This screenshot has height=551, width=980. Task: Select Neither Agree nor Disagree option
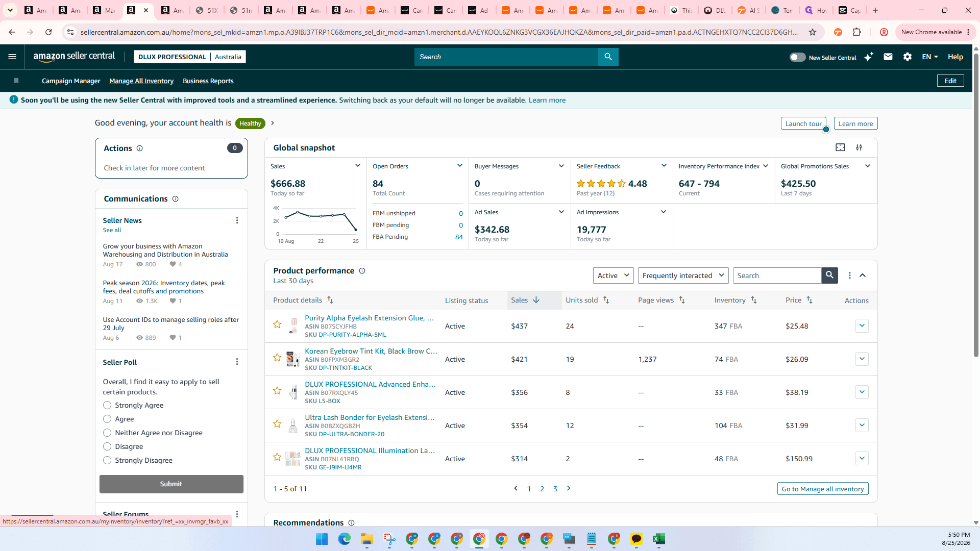click(x=107, y=433)
